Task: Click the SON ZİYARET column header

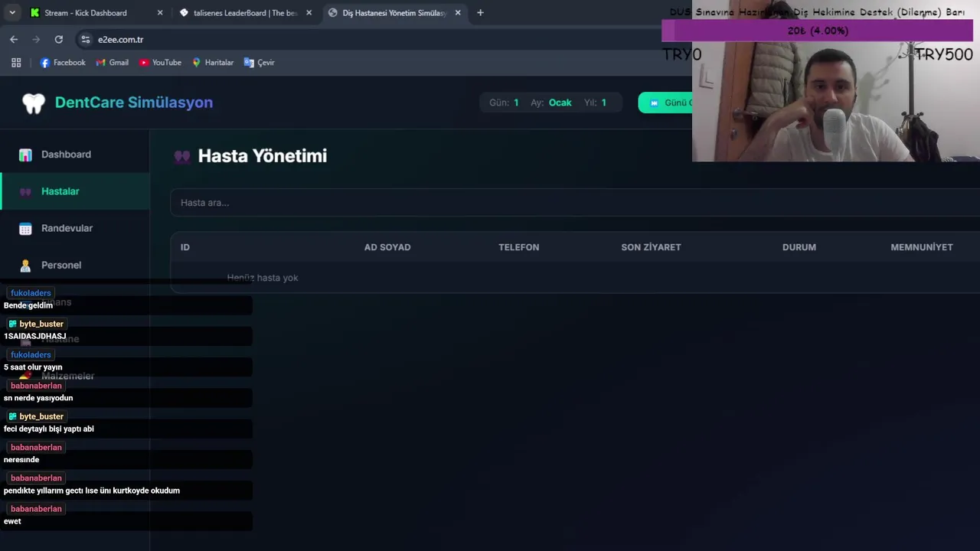Action: point(651,247)
